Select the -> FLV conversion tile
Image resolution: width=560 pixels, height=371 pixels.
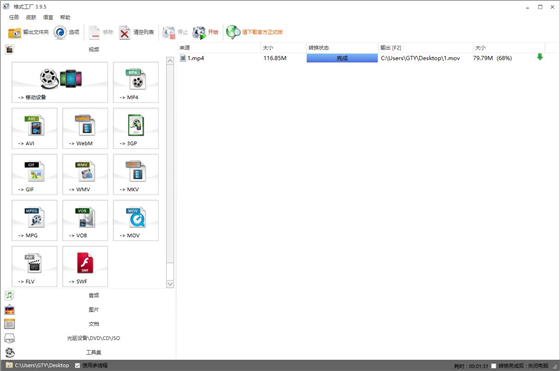point(34,266)
